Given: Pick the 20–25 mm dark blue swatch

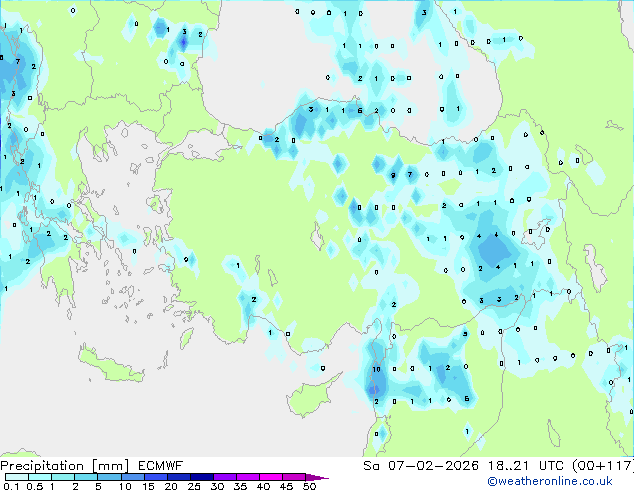Looking at the screenshot, I should click(x=179, y=477).
